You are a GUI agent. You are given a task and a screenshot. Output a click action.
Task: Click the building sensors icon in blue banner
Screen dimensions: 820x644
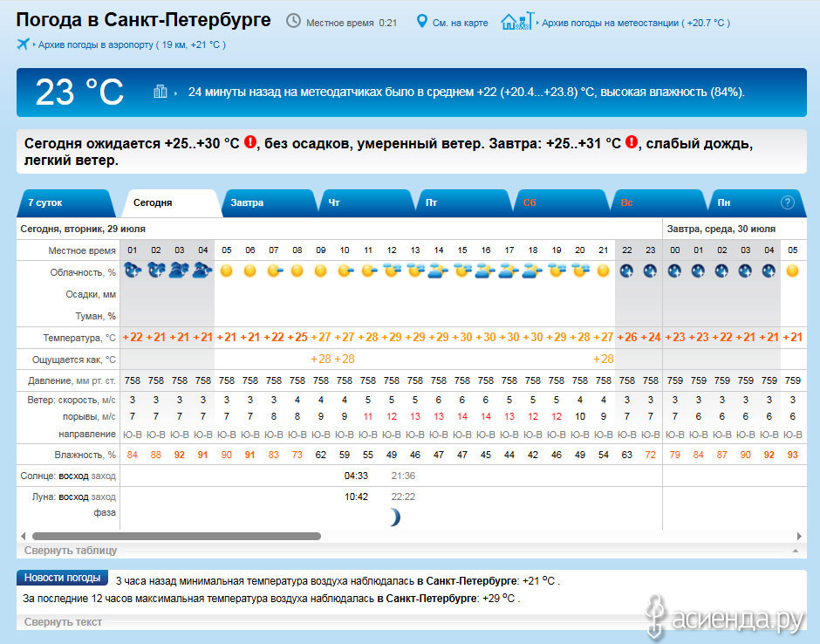pos(160,92)
